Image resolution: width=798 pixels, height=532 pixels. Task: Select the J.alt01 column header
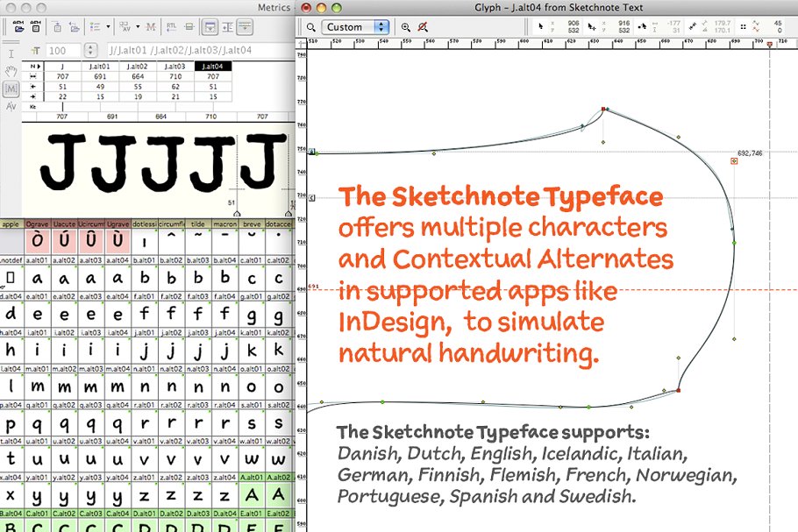[x=100, y=66]
